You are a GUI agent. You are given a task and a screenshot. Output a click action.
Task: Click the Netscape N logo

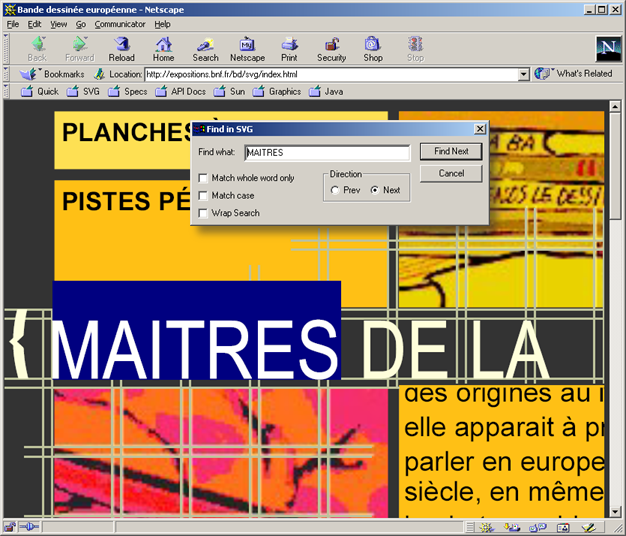coord(607,49)
